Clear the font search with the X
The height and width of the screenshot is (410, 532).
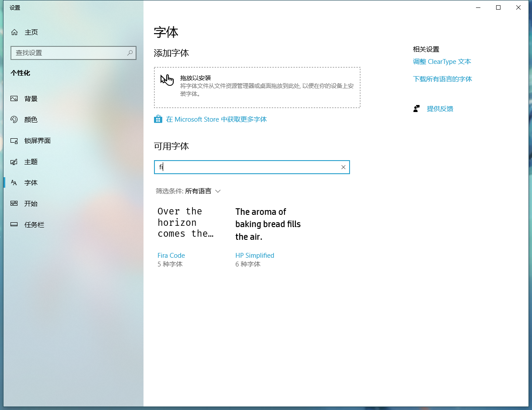click(x=343, y=167)
